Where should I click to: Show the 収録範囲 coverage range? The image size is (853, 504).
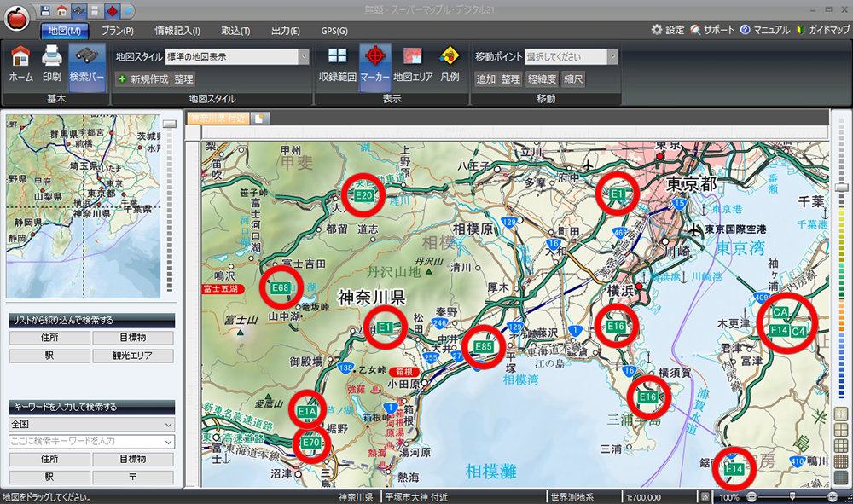pos(337,64)
